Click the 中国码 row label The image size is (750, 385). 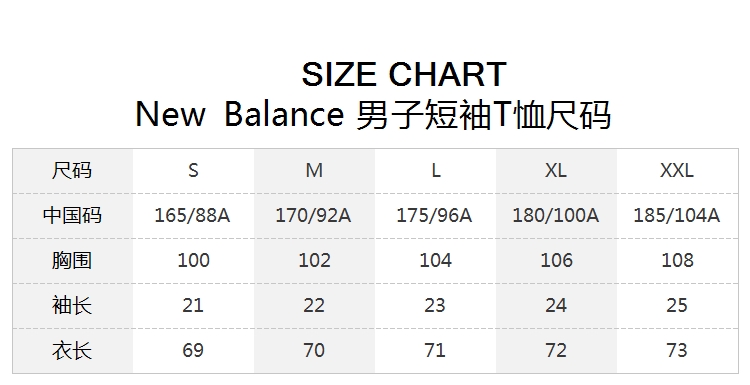click(72, 216)
